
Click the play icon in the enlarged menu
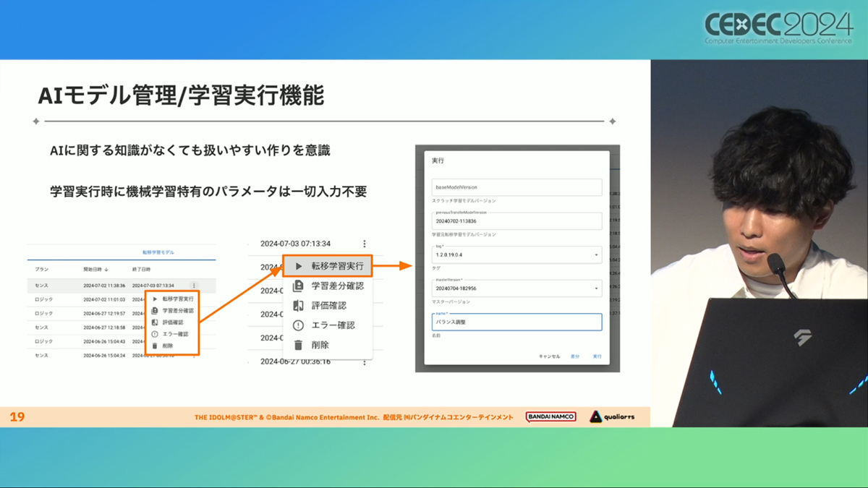point(299,267)
